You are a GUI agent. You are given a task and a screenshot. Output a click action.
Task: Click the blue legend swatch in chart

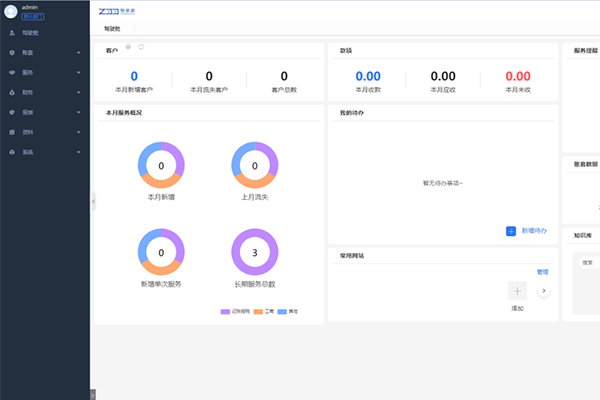[x=282, y=312]
